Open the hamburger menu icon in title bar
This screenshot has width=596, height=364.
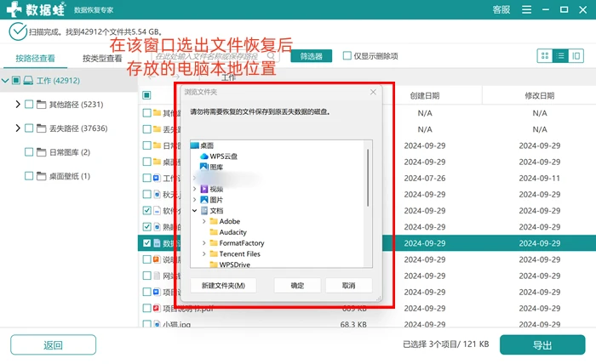[x=526, y=9]
